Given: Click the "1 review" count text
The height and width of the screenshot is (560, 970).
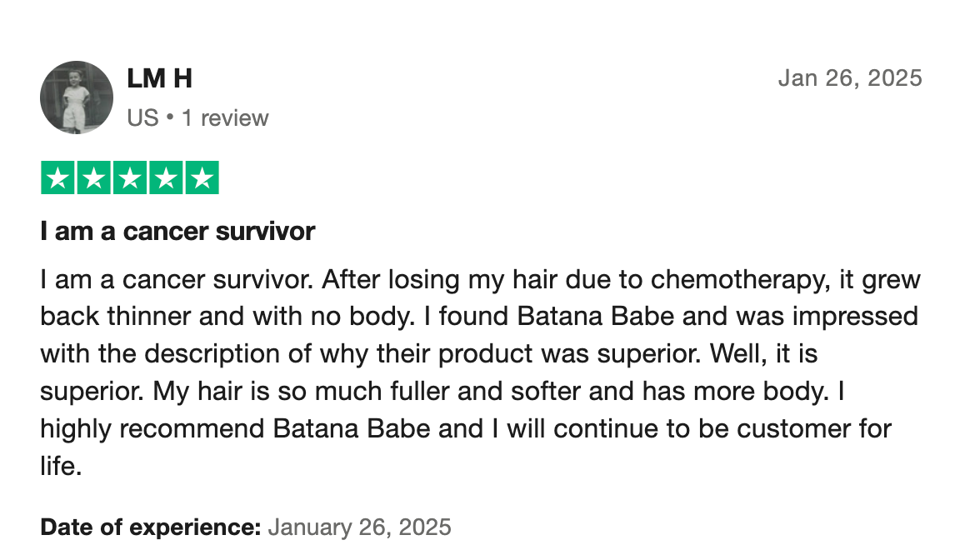Looking at the screenshot, I should pyautogui.click(x=225, y=118).
